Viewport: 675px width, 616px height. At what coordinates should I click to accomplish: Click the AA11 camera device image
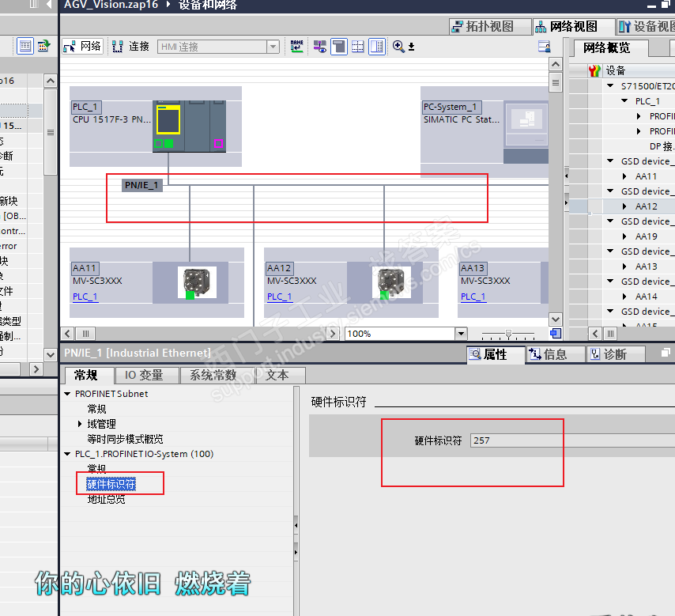pyautogui.click(x=197, y=282)
